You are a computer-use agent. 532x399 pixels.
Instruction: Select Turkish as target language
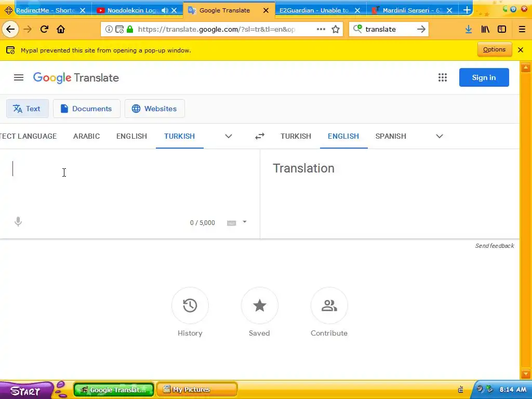[x=296, y=136]
